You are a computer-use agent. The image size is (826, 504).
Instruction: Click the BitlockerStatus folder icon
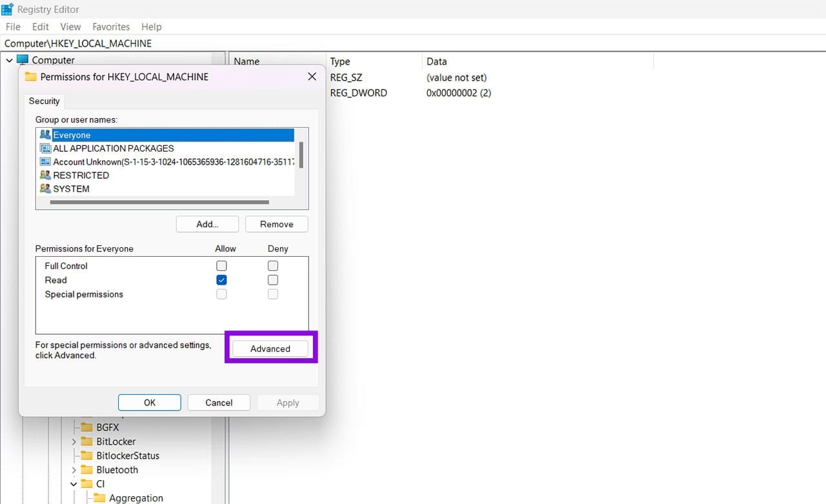pos(86,456)
